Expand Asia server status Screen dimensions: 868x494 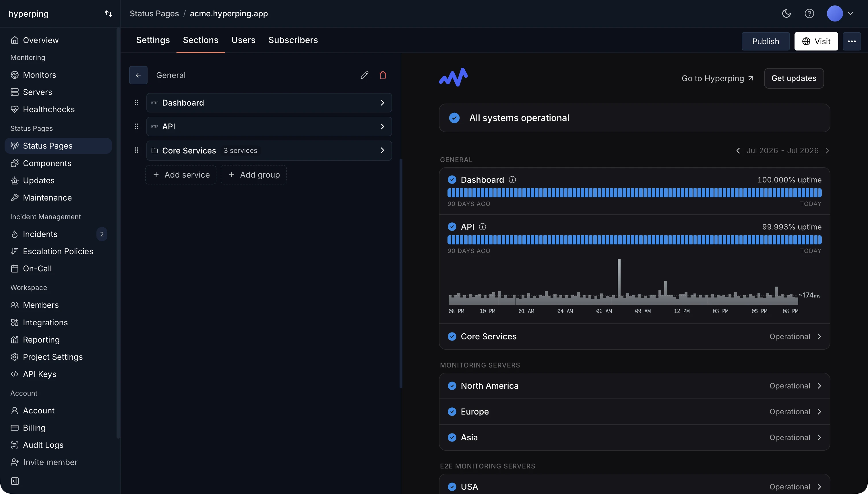(x=634, y=437)
